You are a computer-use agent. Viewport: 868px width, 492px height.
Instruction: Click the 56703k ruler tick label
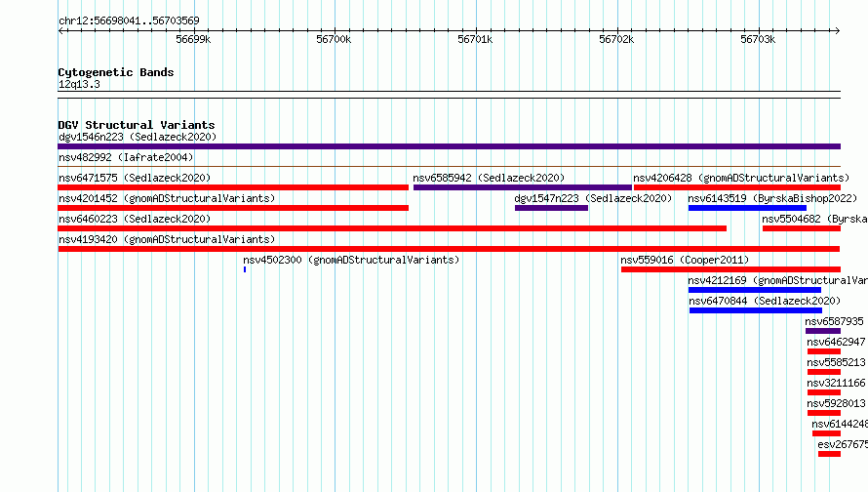(x=758, y=39)
